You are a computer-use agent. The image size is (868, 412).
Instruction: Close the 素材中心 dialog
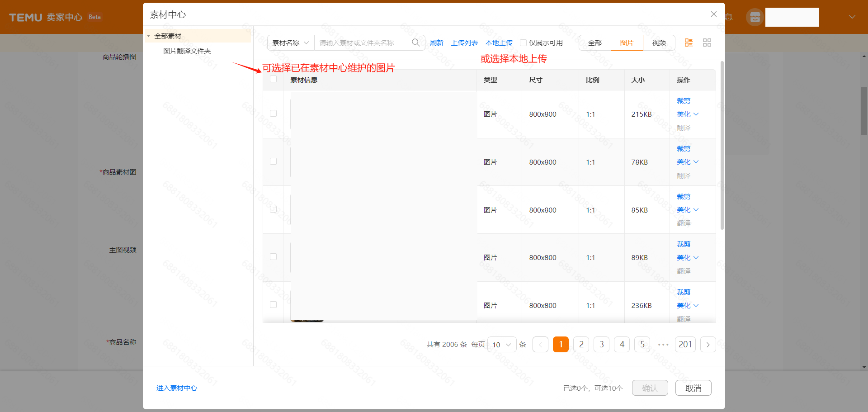click(713, 14)
